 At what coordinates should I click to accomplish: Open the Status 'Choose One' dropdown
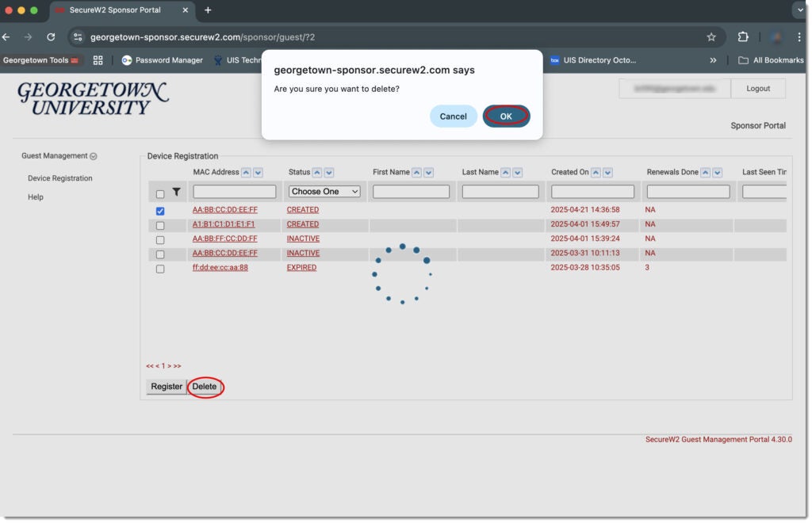point(324,192)
